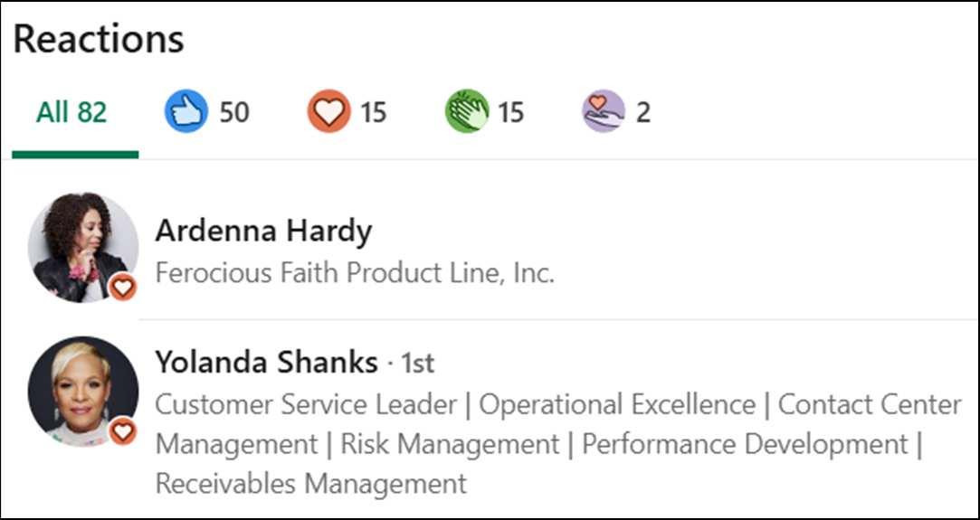Open Yolanda Shanks' profile photo
Image resolution: width=980 pixels, height=520 pixels.
(80, 387)
